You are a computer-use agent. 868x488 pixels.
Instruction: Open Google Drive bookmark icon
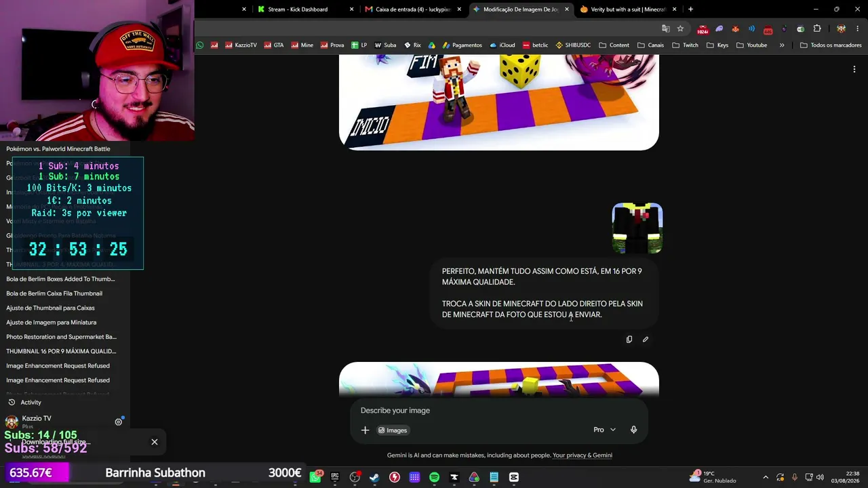coord(431,45)
